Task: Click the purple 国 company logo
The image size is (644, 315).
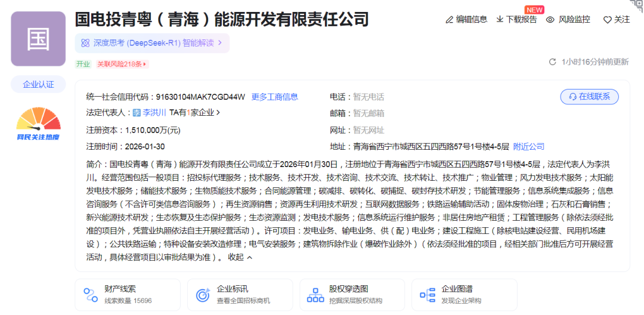Action: click(x=38, y=39)
